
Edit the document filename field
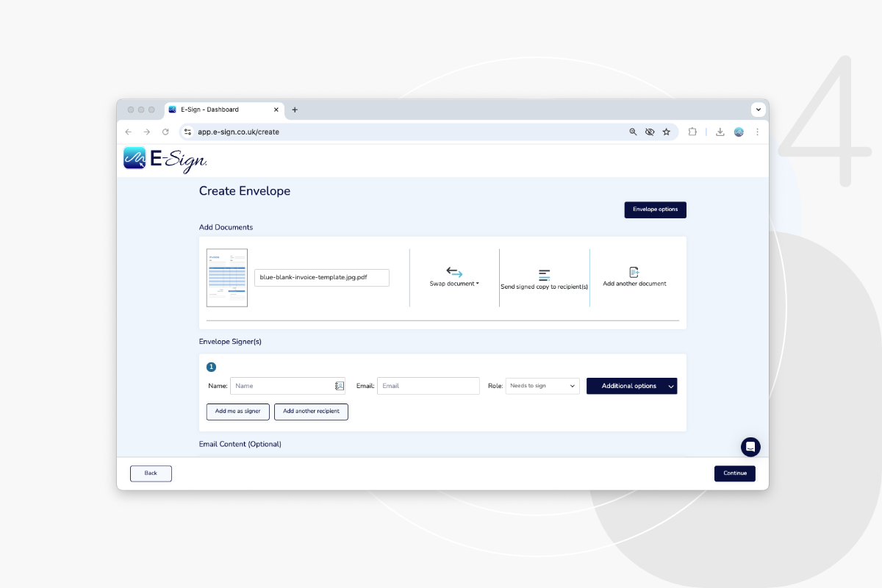point(322,278)
